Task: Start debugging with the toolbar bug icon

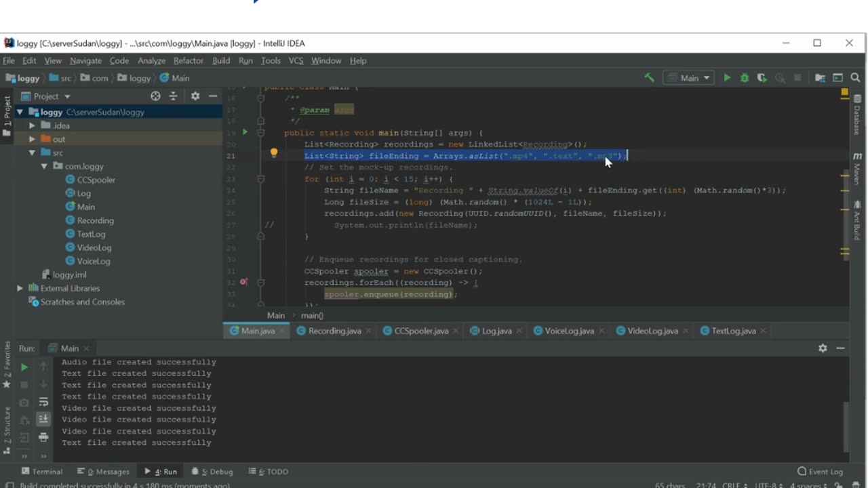Action: [x=745, y=78]
